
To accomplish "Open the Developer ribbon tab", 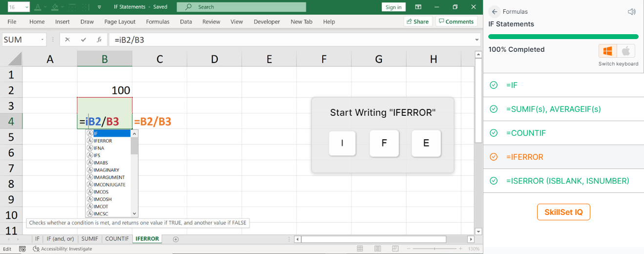I will [x=267, y=21].
